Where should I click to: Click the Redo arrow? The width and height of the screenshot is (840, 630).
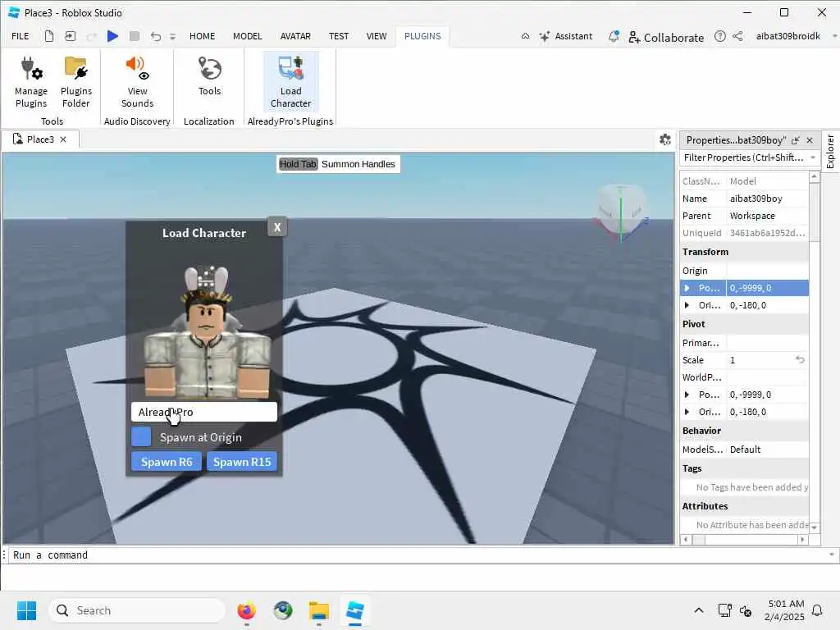coord(91,36)
